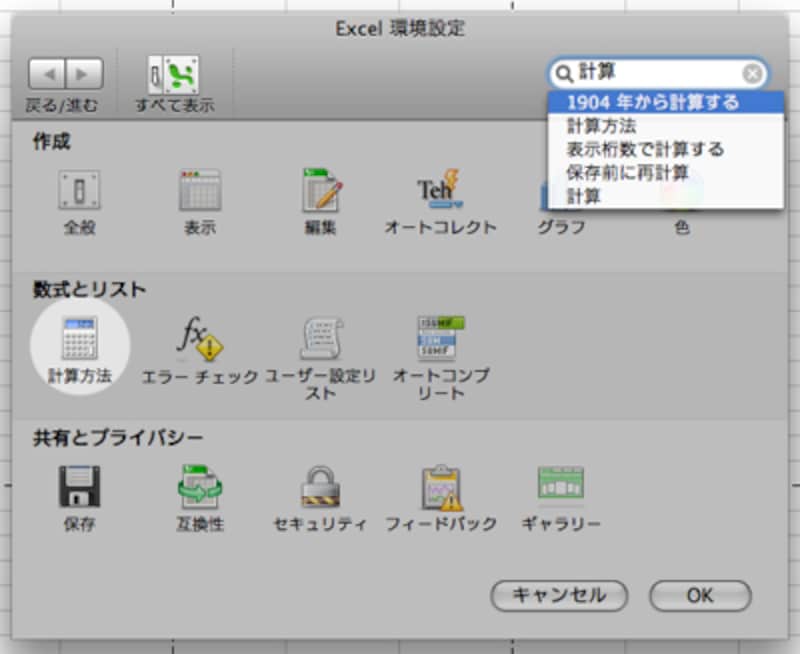This screenshot has height=654, width=800.
Task: Open the 表示 (View) preferences icon
Action: pos(199,190)
